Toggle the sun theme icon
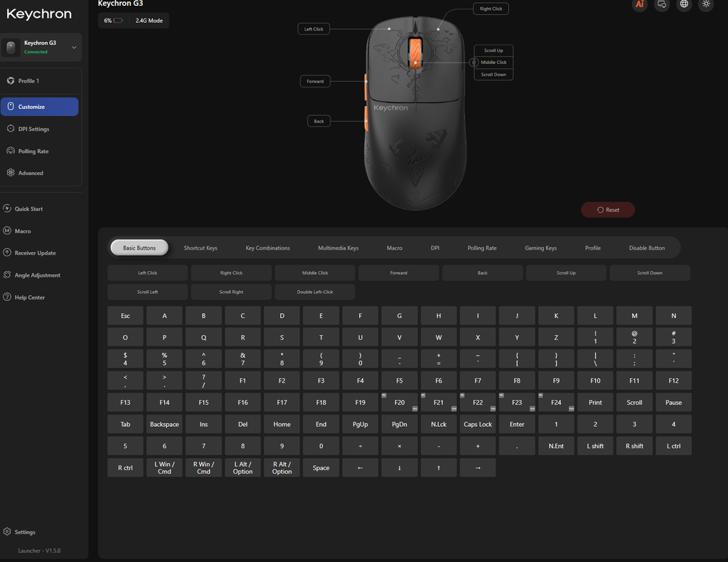Viewport: 728px width, 562px height. point(706,4)
